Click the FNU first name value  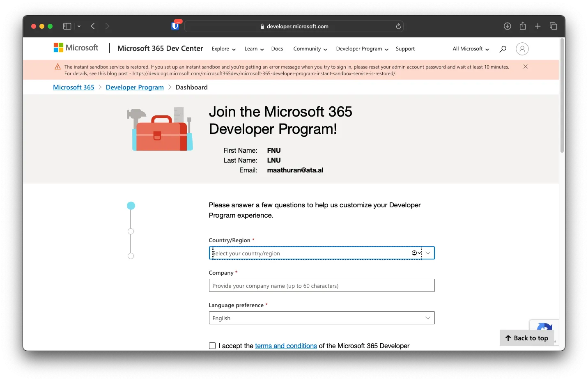274,150
